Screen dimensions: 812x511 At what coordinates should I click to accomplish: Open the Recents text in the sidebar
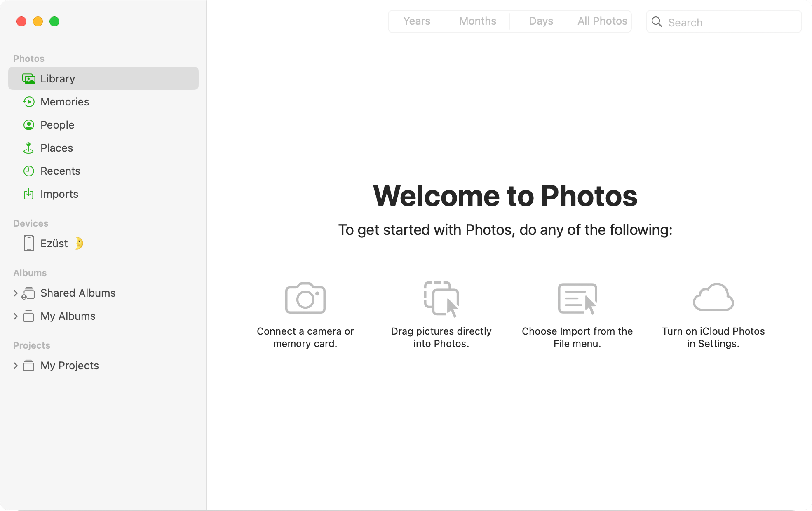click(60, 171)
